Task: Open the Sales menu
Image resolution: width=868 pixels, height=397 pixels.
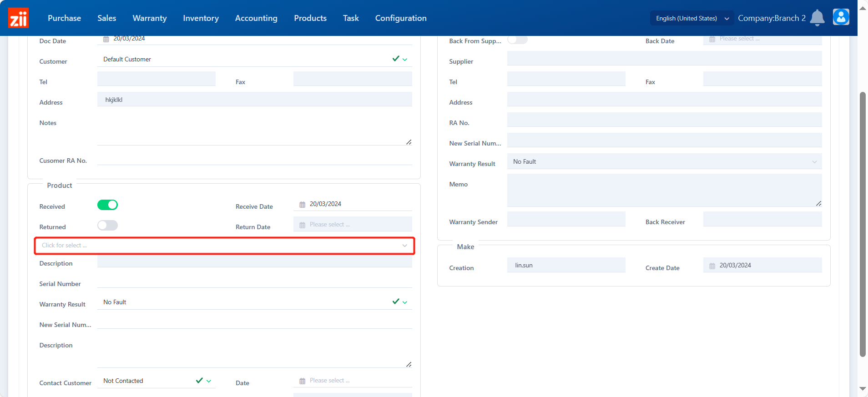Action: (x=106, y=18)
